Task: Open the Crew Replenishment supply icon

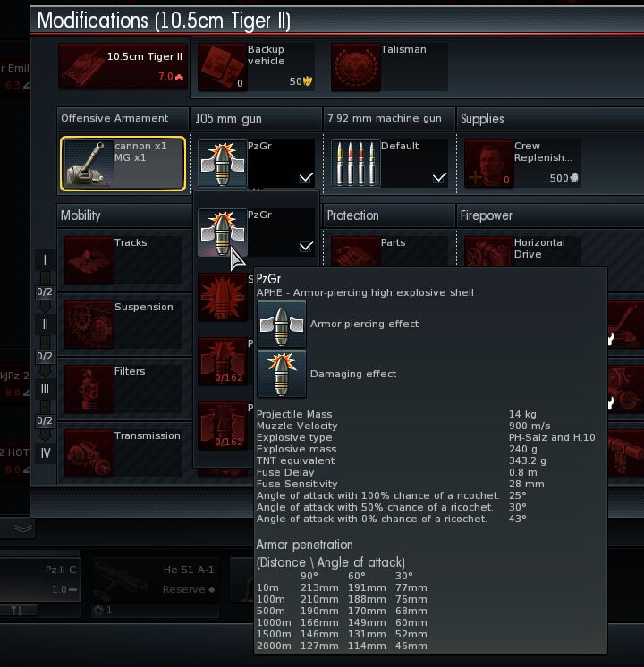Action: [x=488, y=164]
